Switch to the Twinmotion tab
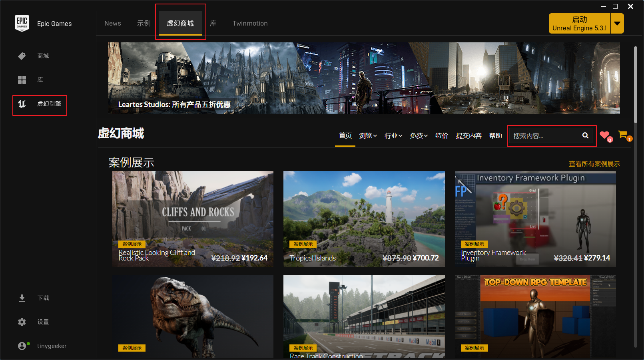This screenshot has width=644, height=360. point(250,24)
